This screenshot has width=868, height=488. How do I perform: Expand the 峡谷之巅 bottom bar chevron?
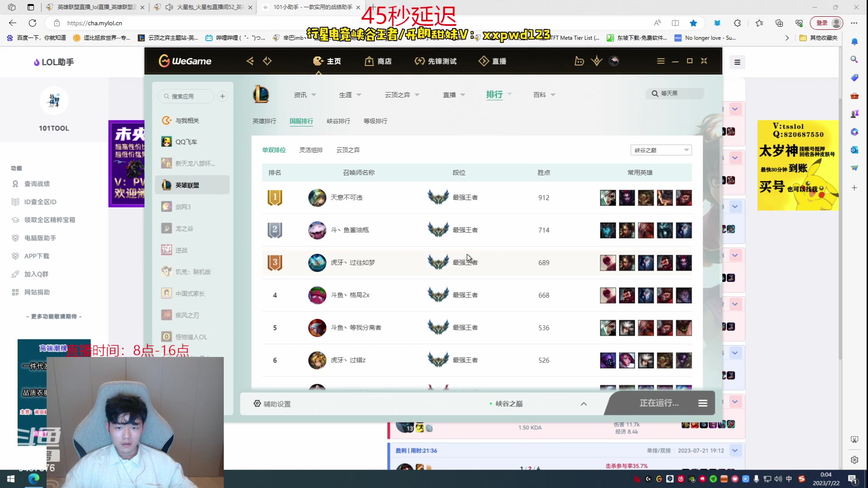click(x=584, y=404)
